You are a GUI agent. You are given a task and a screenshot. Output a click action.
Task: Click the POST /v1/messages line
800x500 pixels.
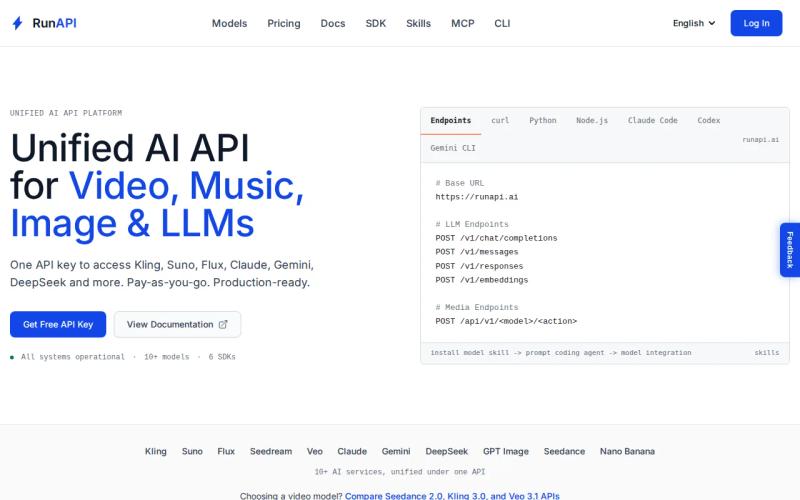click(477, 252)
